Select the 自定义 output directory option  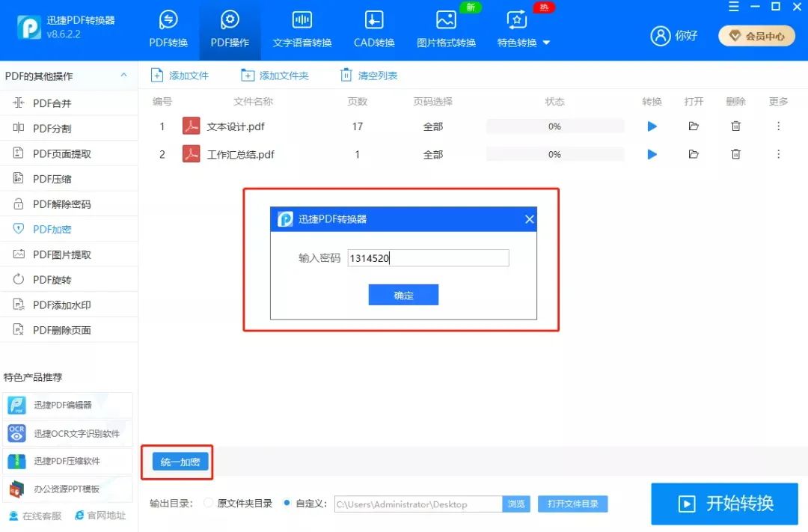click(292, 503)
